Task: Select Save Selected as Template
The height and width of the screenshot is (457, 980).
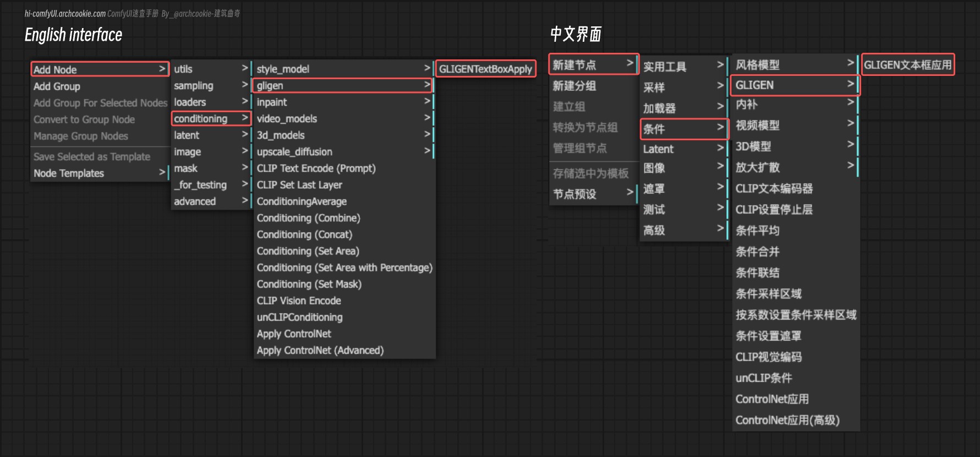Action: point(100,157)
